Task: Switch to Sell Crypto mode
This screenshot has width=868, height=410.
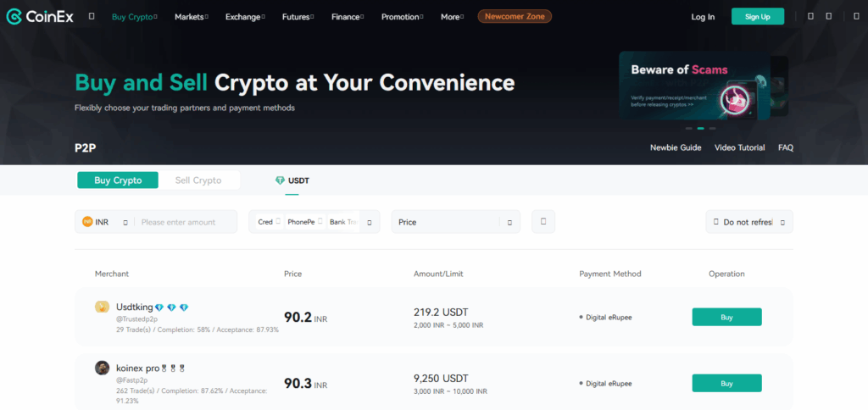Action: tap(198, 180)
